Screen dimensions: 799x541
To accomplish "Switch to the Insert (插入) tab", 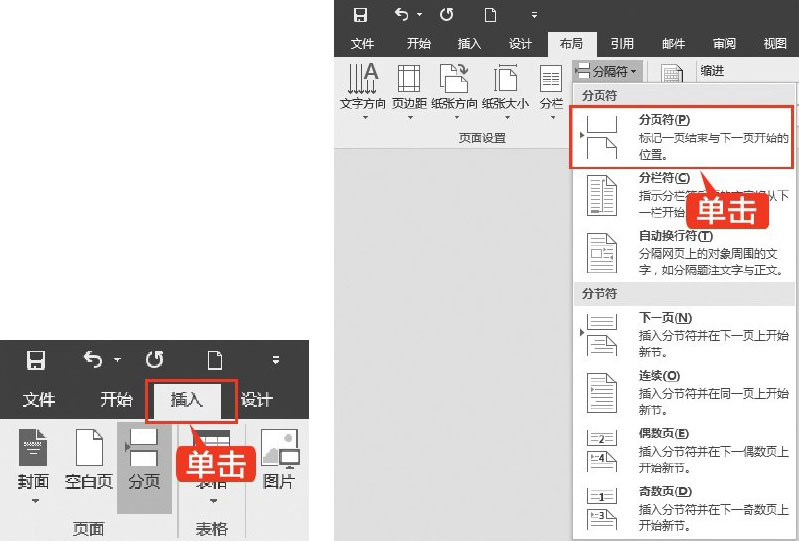I will pos(187,400).
